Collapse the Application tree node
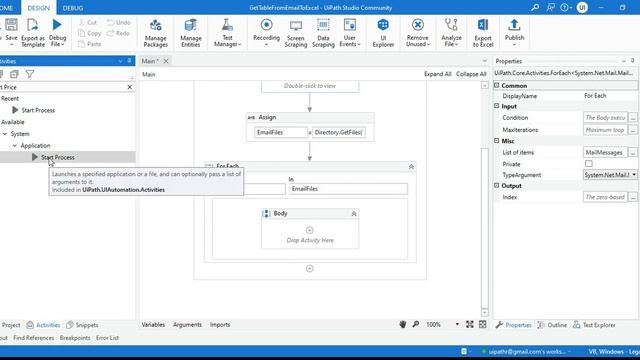 coord(15,146)
